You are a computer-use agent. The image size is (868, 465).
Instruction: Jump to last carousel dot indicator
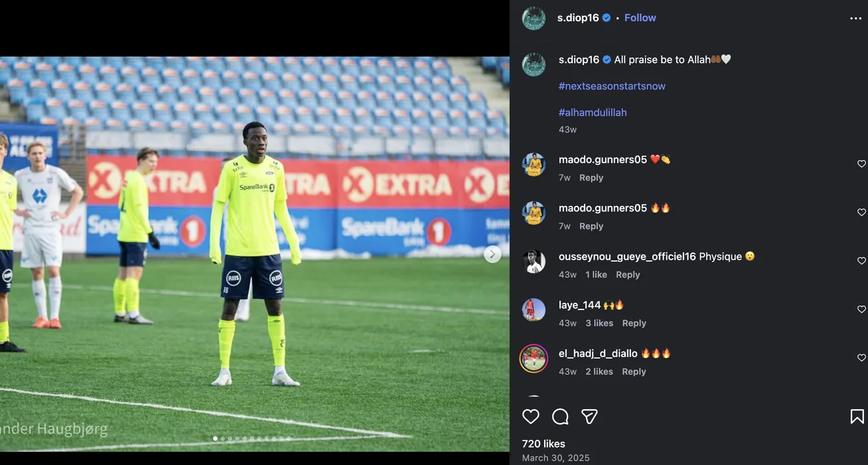(x=288, y=438)
